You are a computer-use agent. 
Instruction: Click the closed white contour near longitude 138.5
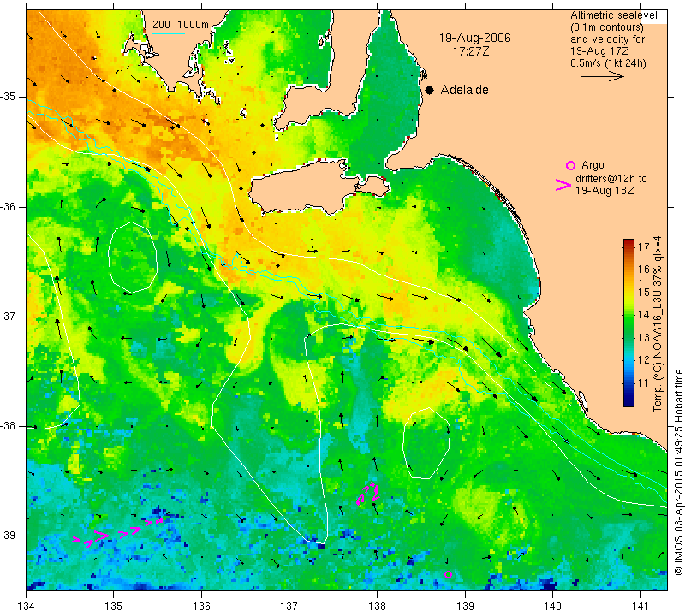click(426, 443)
